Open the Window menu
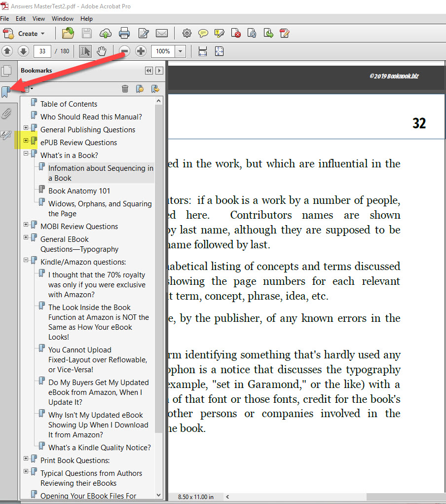Viewport: 446px width, 504px height. coord(62,18)
